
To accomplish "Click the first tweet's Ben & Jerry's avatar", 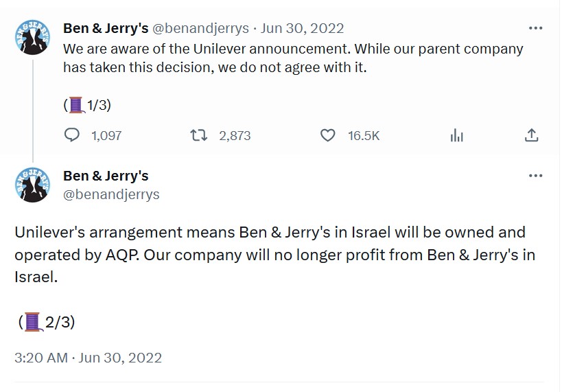I will (32, 37).
